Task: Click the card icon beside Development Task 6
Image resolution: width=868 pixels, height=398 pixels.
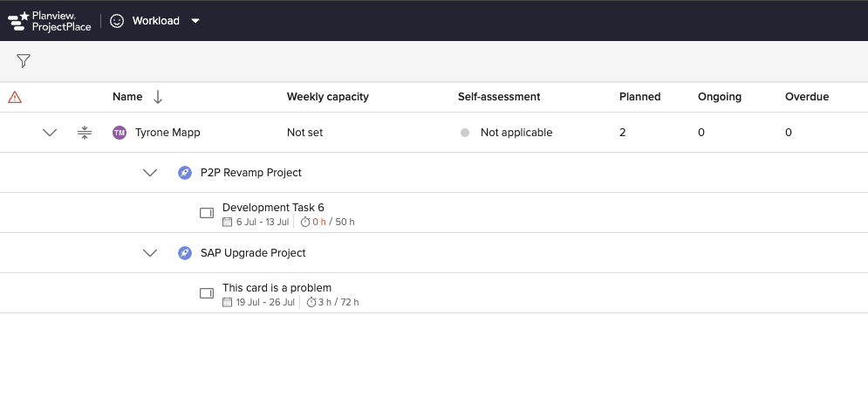Action: [207, 213]
